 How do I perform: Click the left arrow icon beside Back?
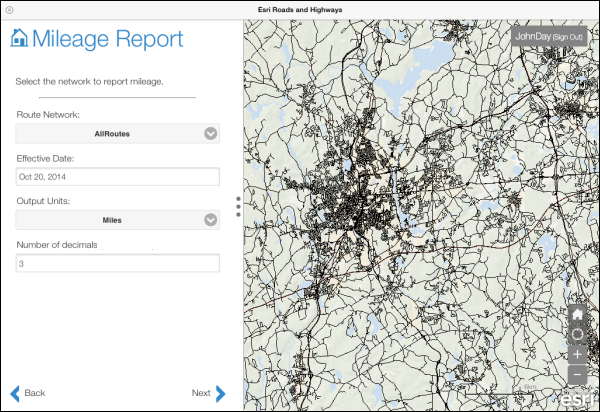pyautogui.click(x=14, y=393)
